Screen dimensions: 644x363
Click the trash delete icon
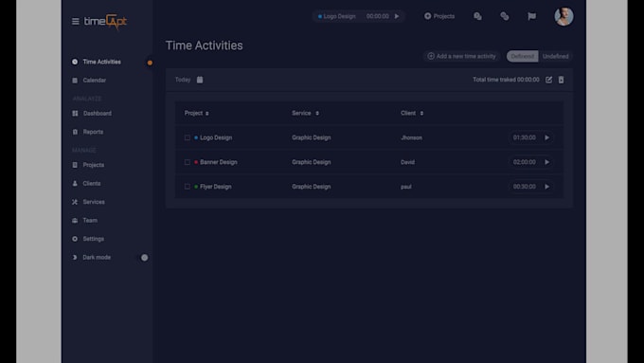click(x=561, y=80)
